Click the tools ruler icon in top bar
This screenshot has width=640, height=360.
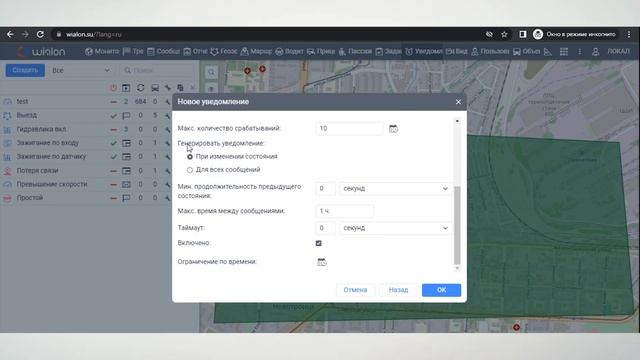[548, 52]
